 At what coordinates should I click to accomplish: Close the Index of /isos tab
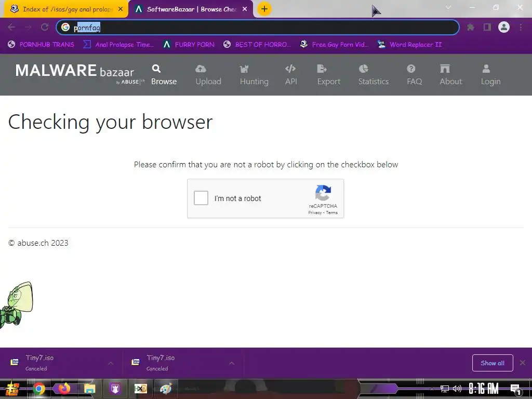tap(121, 9)
